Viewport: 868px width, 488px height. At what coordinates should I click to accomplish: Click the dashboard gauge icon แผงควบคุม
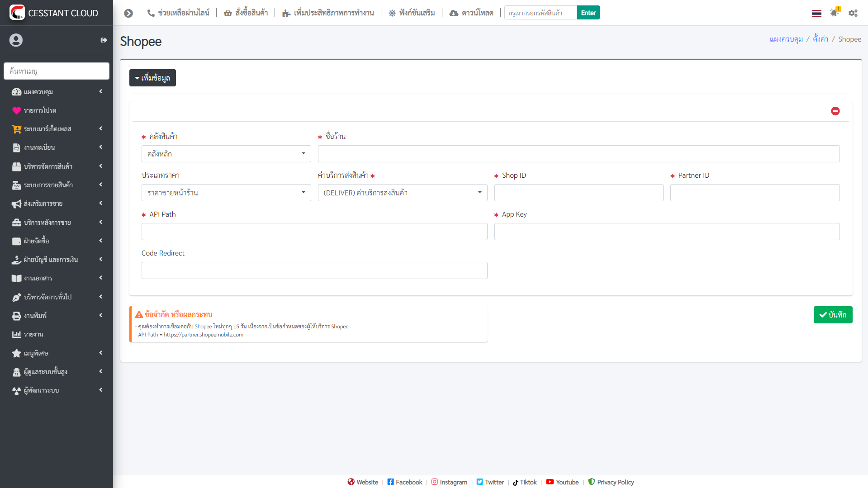[17, 92]
